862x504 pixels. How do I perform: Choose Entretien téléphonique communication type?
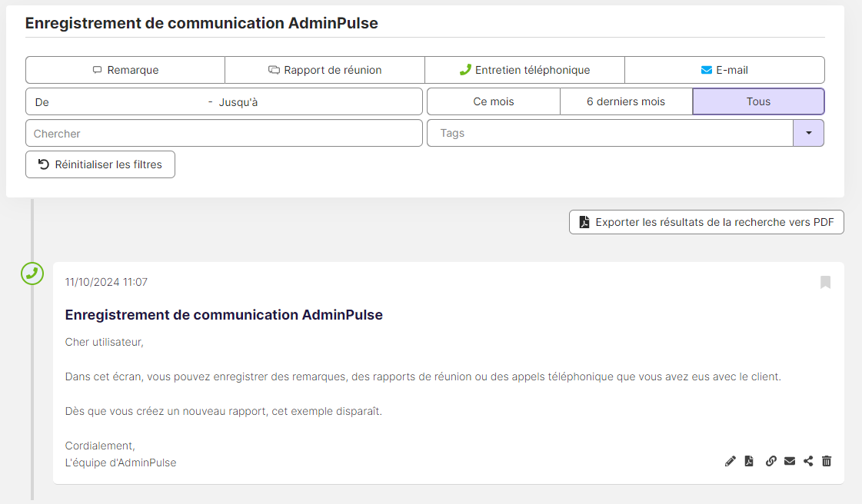[x=524, y=70]
